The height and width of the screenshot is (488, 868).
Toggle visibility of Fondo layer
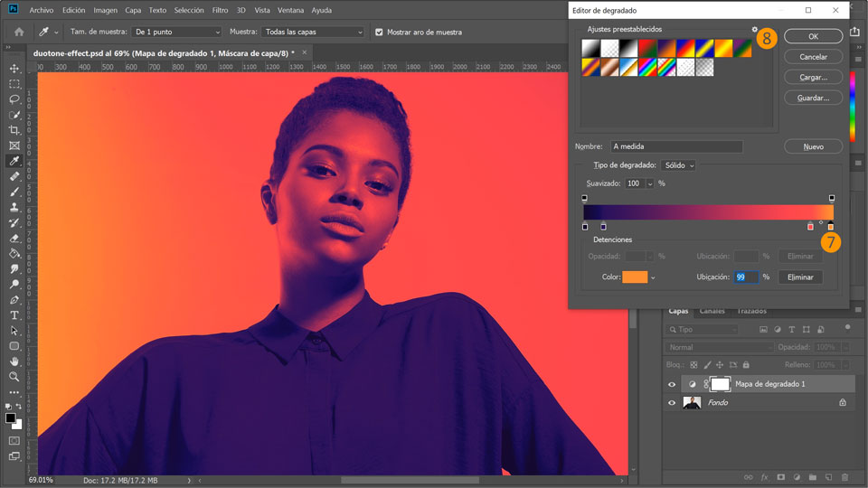671,403
